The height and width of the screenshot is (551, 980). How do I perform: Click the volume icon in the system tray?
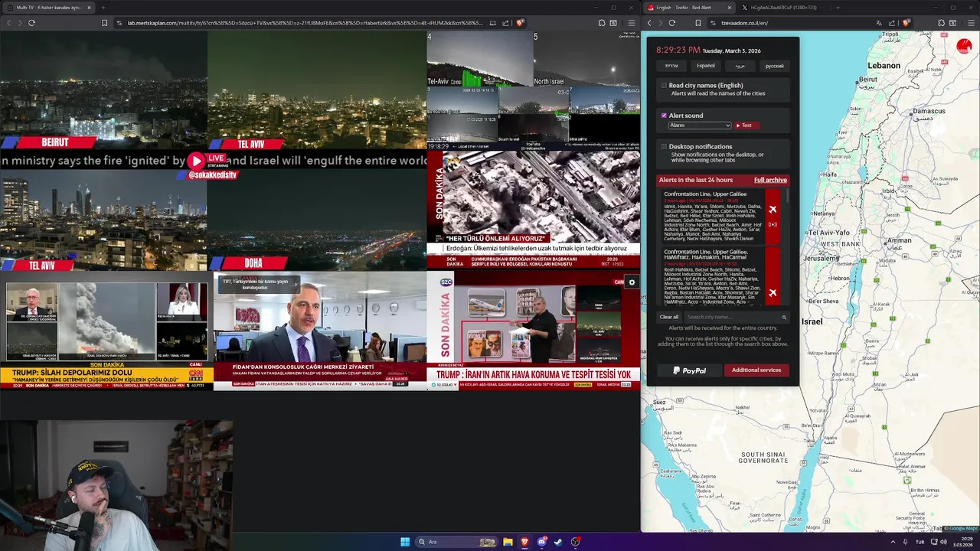(943, 542)
